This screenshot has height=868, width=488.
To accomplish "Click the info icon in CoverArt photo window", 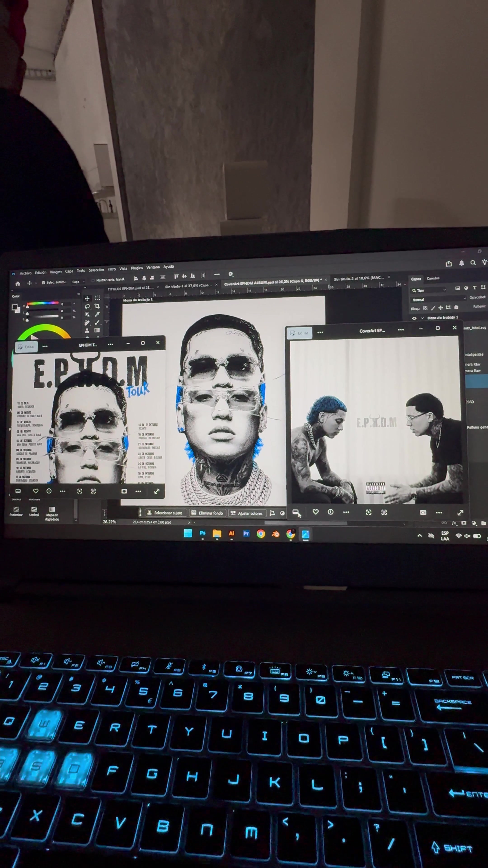I will click(x=331, y=512).
